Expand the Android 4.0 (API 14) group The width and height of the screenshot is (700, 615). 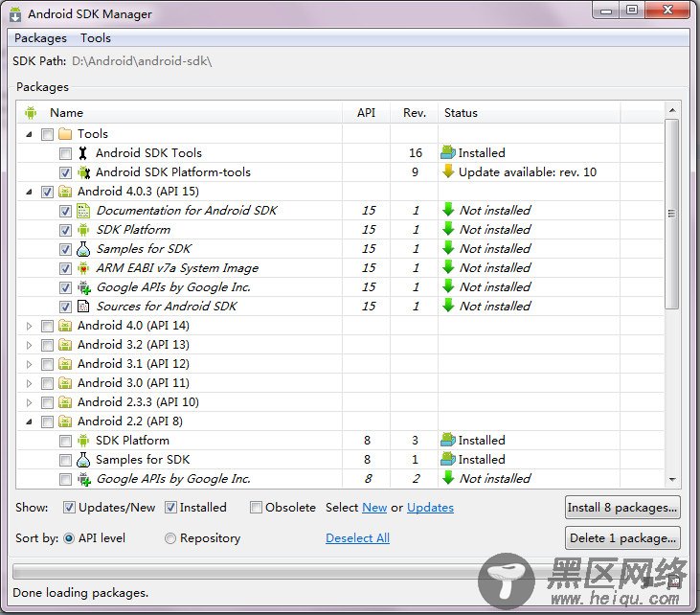point(29,326)
